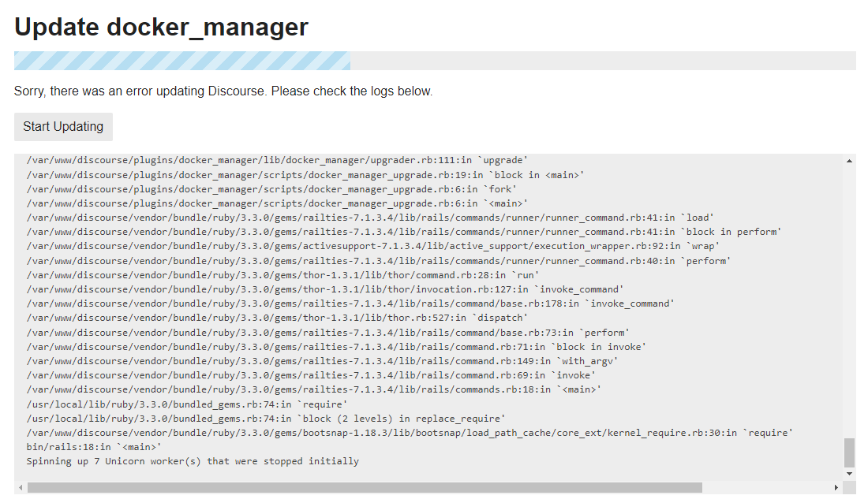Click log line 'bundled_gems.rb:74:in require'
868x499 pixels.
click(x=187, y=404)
